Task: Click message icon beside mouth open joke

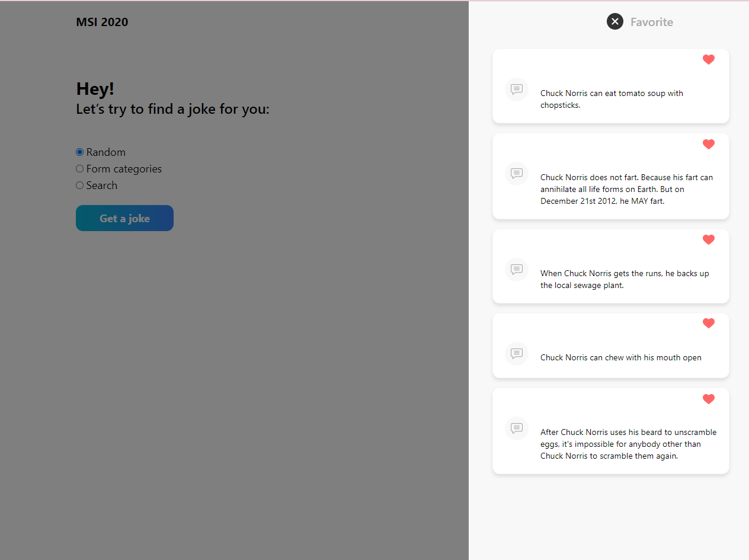Action: pyautogui.click(x=517, y=354)
